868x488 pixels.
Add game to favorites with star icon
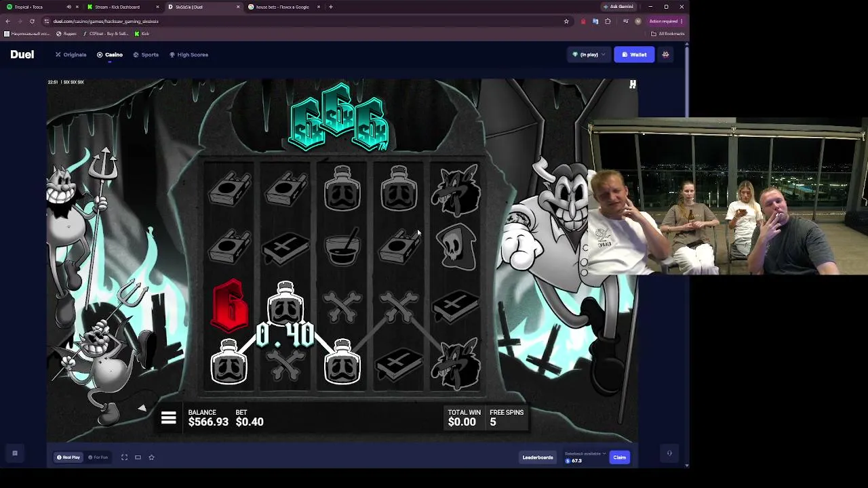[151, 457]
